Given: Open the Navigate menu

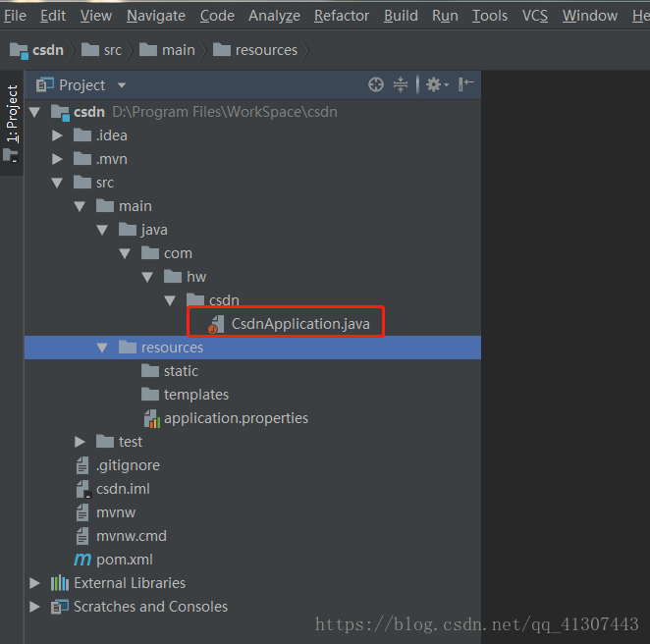Looking at the screenshot, I should coord(156,16).
